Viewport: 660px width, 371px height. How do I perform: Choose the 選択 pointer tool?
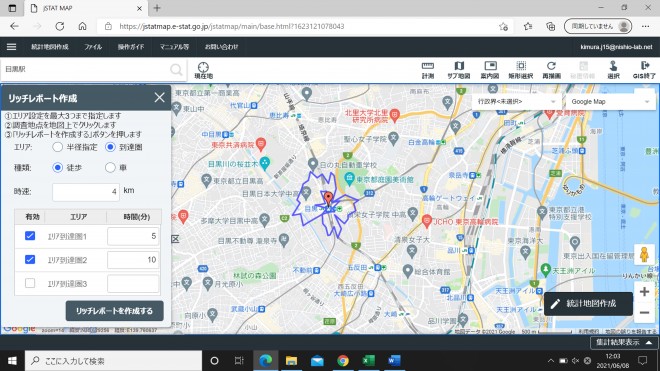click(613, 70)
